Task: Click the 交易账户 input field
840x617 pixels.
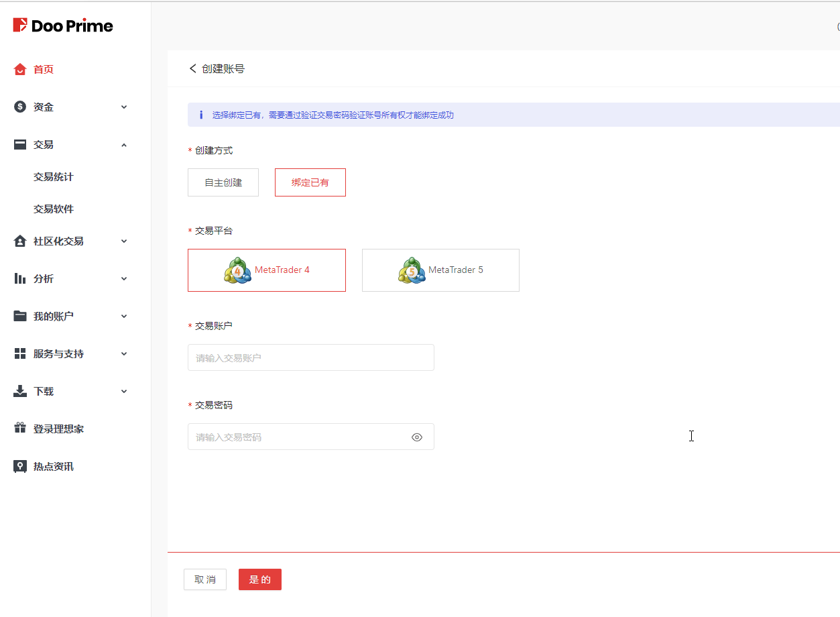Action: [310, 357]
